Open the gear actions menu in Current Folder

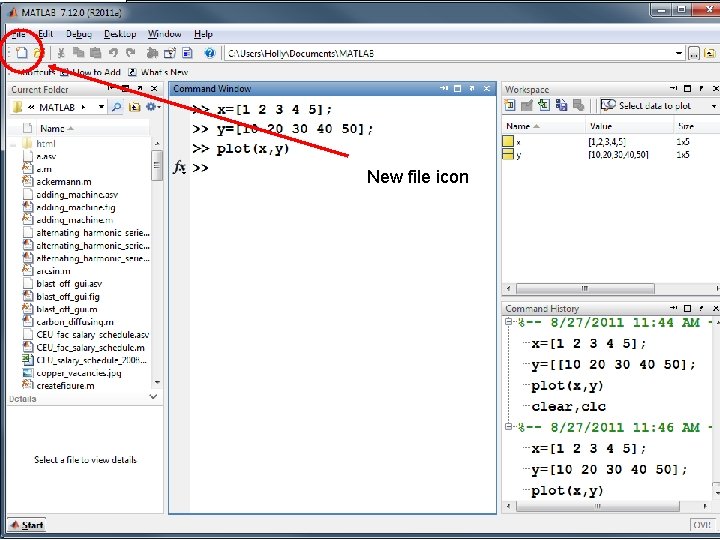pyautogui.click(x=152, y=107)
